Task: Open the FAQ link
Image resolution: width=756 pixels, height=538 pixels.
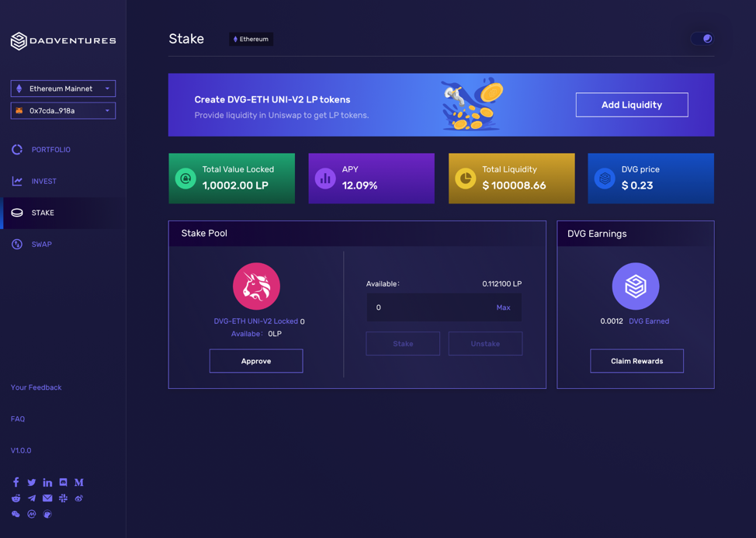Action: [18, 419]
